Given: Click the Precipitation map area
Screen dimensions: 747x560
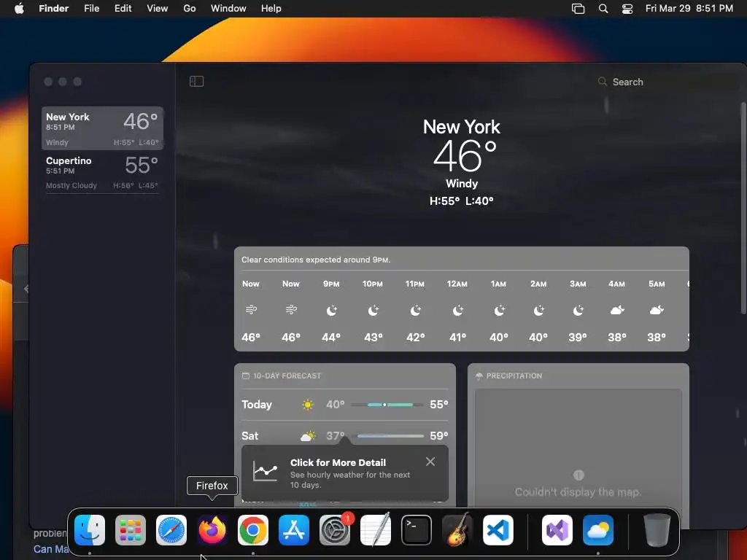Looking at the screenshot, I should [x=578, y=448].
